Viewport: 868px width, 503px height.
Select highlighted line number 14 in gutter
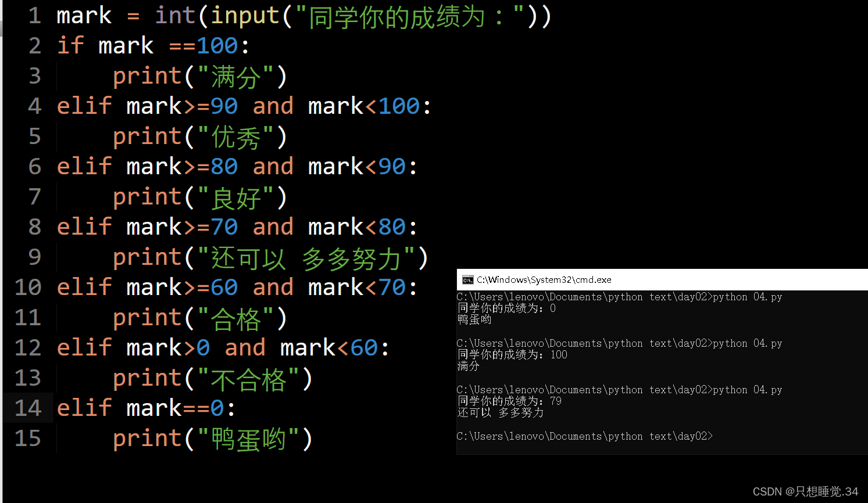pyautogui.click(x=28, y=408)
